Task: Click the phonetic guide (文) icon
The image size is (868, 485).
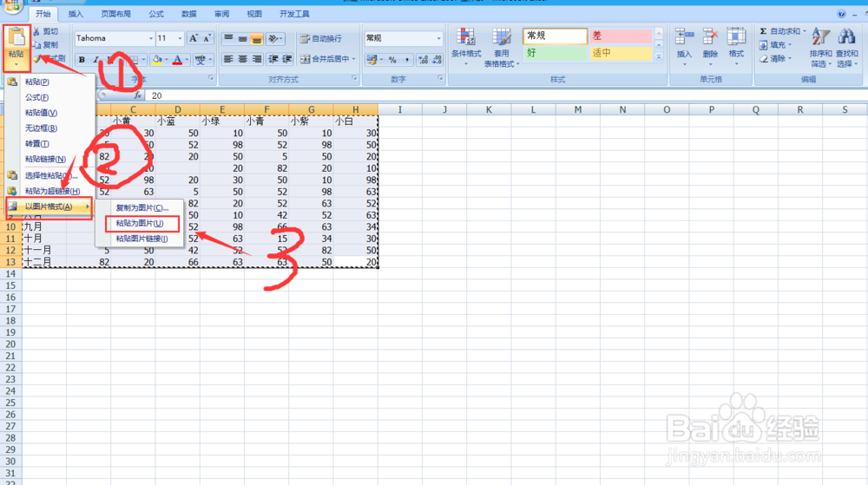Action: click(200, 59)
